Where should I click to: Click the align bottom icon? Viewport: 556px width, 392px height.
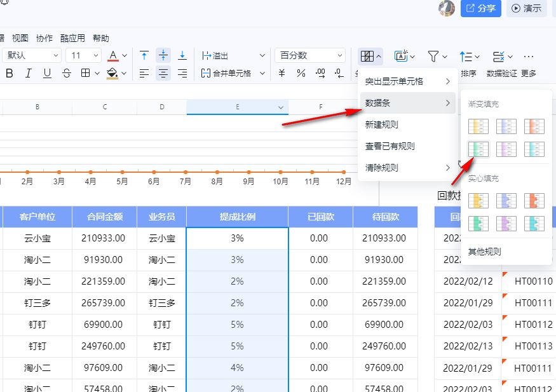[x=182, y=56]
